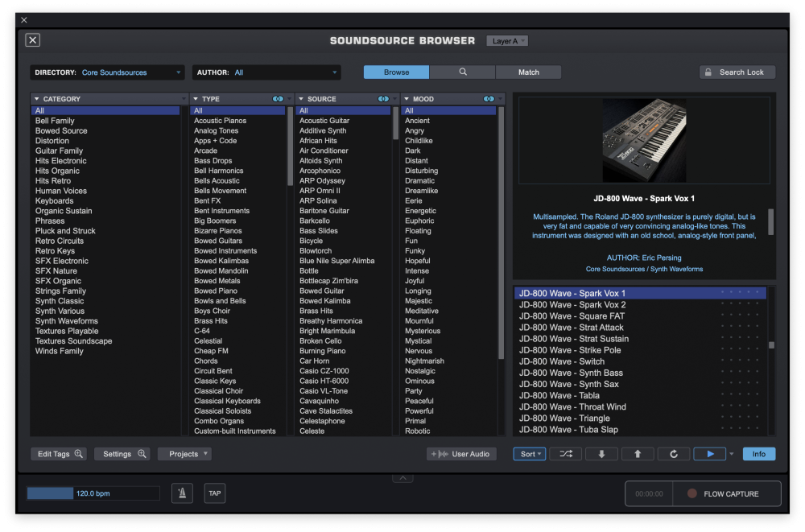805x532 pixels.
Task: Toggle the Info button
Action: [759, 454]
